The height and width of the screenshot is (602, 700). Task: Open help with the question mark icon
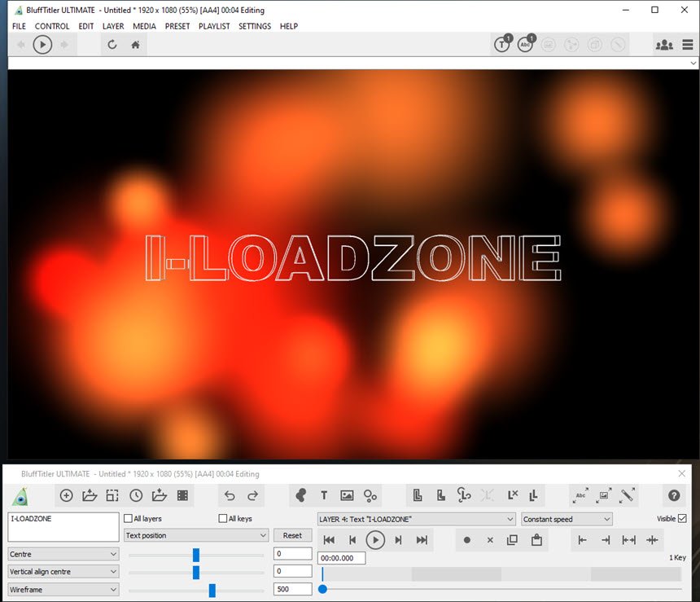(674, 495)
